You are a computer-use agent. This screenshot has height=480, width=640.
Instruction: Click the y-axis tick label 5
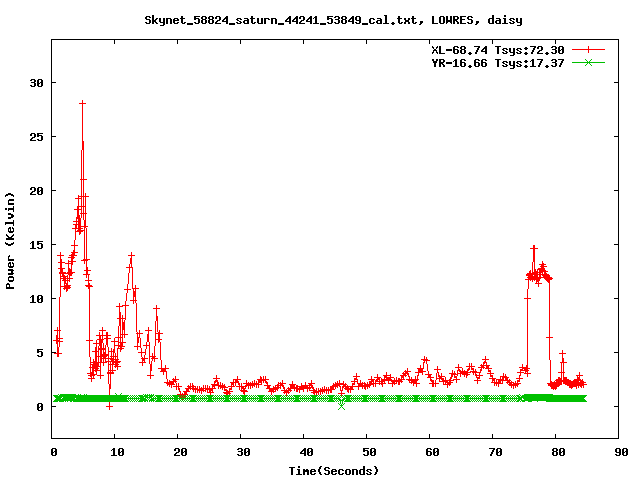coord(40,353)
